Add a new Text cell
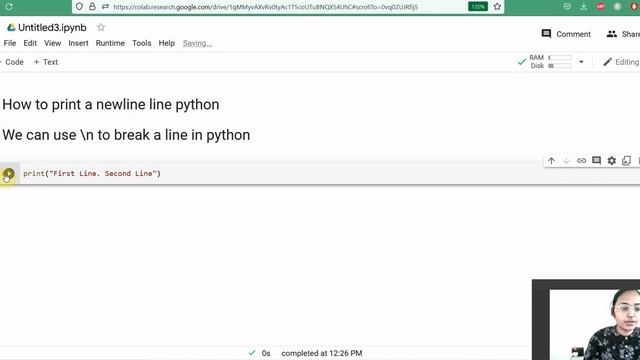This screenshot has height=360, width=640. pyautogui.click(x=46, y=62)
